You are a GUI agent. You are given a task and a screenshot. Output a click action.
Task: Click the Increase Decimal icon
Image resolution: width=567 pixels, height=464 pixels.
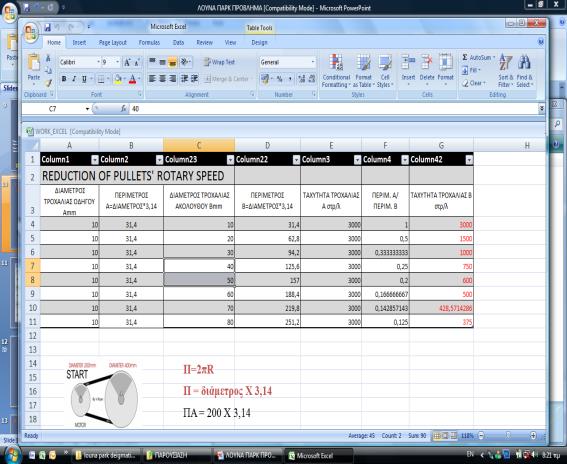[302, 79]
